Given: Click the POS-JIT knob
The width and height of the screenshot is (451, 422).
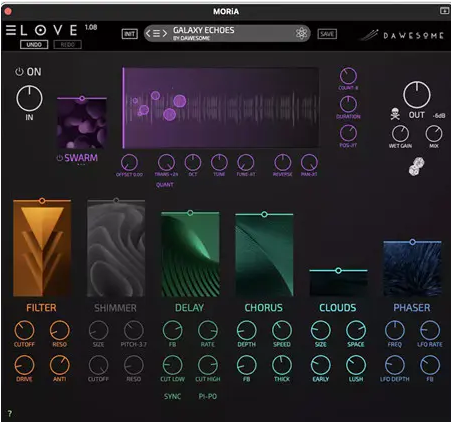Looking at the screenshot, I should click(x=348, y=133).
